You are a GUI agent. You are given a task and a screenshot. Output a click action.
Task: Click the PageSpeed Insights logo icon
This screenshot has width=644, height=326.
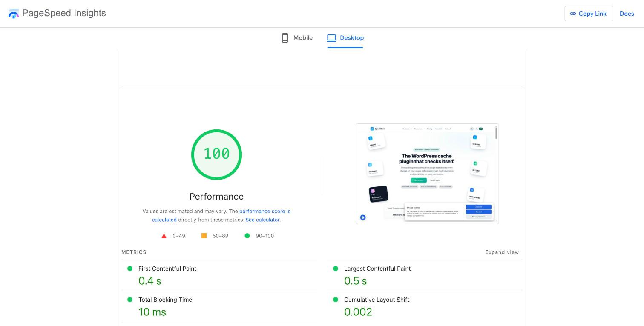[x=14, y=14]
